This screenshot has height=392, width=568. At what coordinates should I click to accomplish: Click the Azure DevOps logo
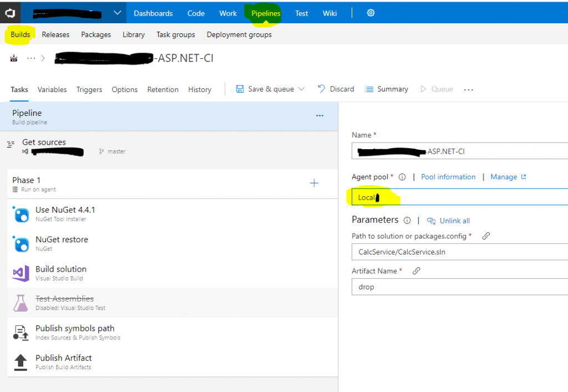[x=9, y=12]
